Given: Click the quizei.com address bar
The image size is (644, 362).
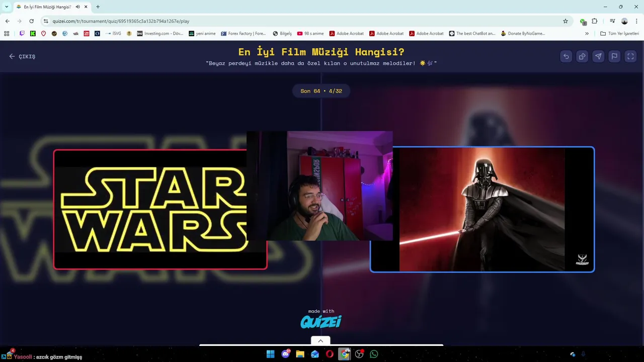Looking at the screenshot, I should [302, 21].
